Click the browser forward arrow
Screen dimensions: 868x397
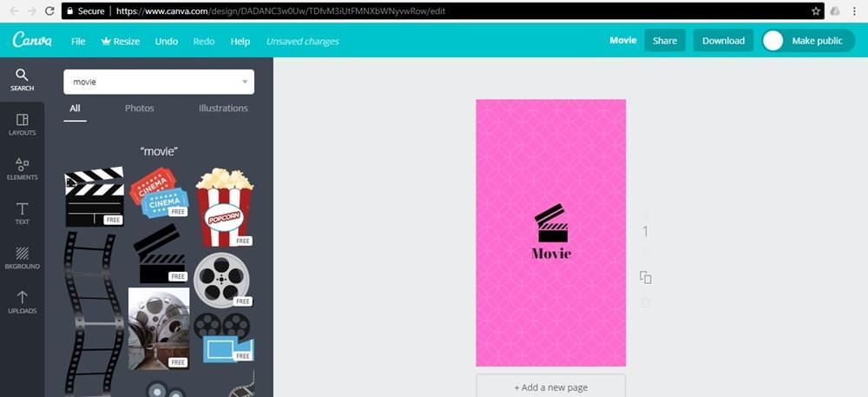[31, 11]
